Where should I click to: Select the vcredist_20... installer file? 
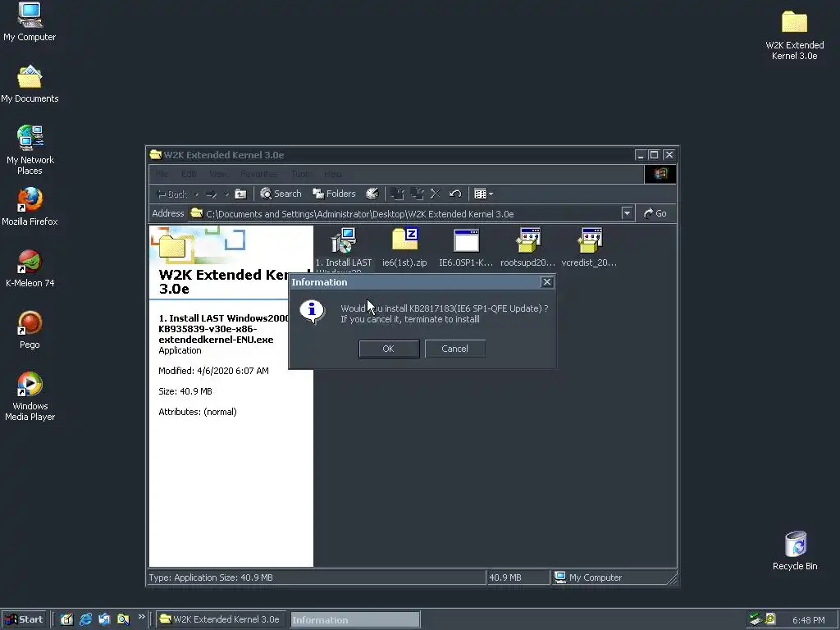tap(589, 248)
